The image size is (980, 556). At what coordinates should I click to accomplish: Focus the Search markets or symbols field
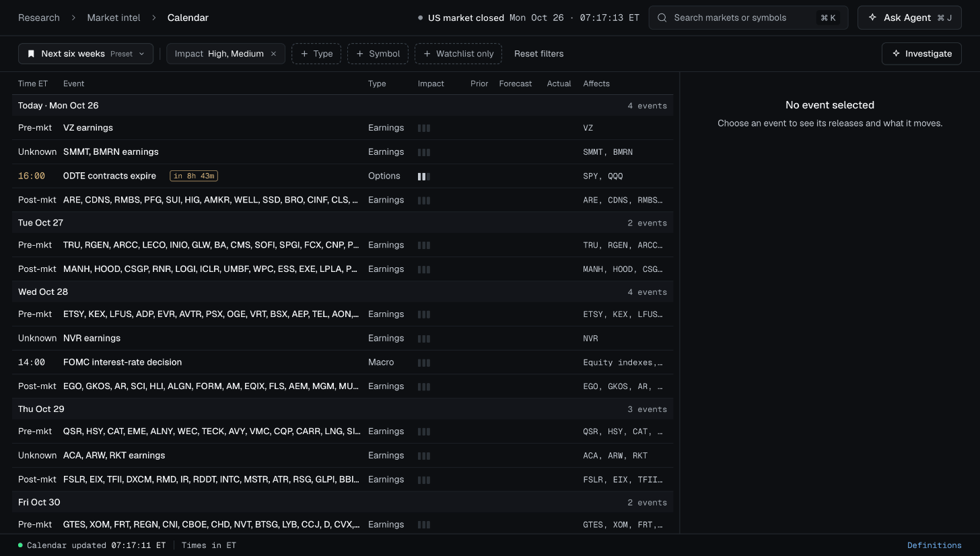748,18
